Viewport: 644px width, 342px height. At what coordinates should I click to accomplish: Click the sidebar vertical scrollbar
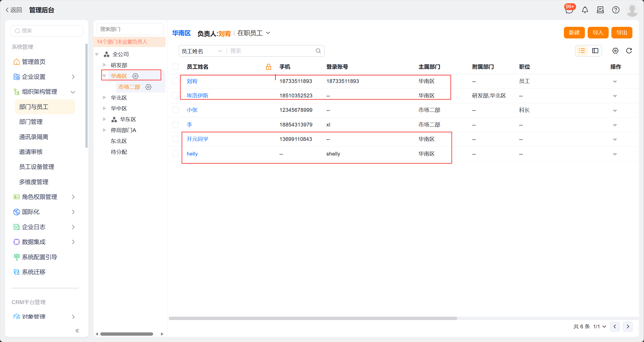86,96
